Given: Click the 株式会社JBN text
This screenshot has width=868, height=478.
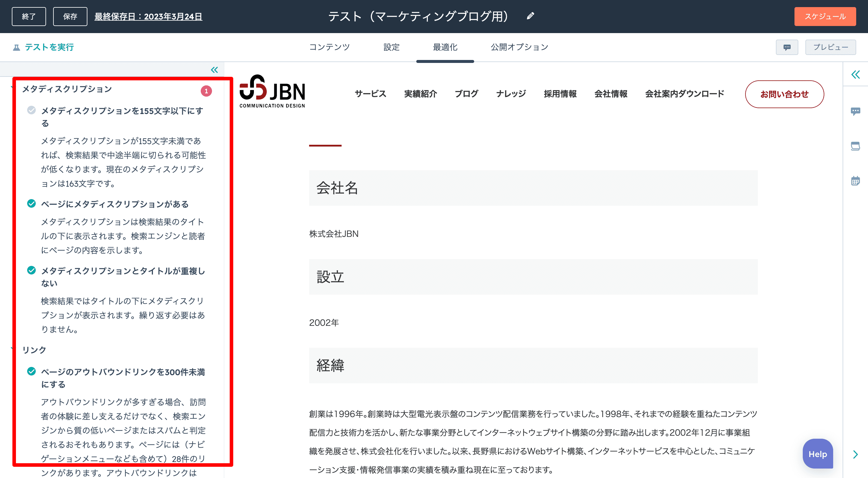Looking at the screenshot, I should (334, 234).
